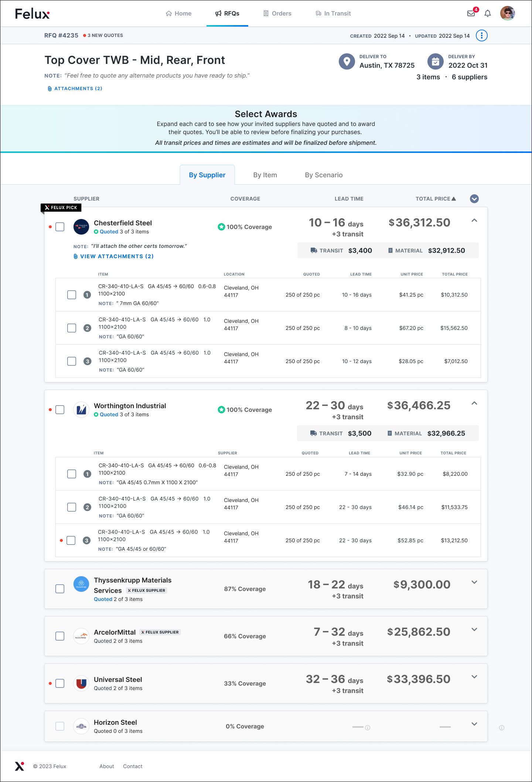Image resolution: width=532 pixels, height=782 pixels.
Task: Toggle the expand-all circle chevron button
Action: click(x=474, y=199)
